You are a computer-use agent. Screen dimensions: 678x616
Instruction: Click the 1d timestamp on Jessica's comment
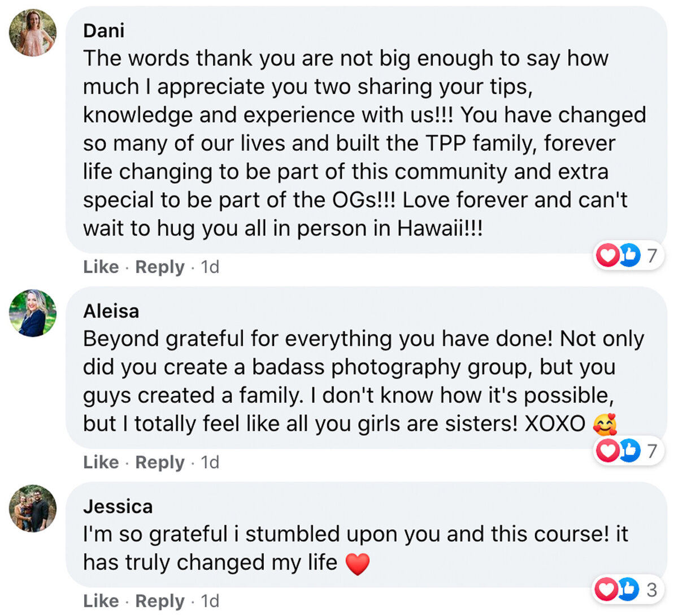210,601
